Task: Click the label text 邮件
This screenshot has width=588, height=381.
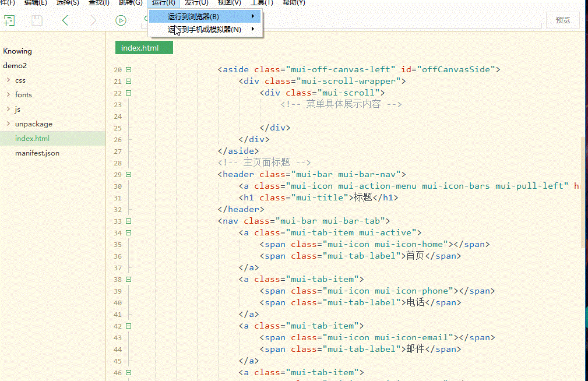Action: coord(416,349)
